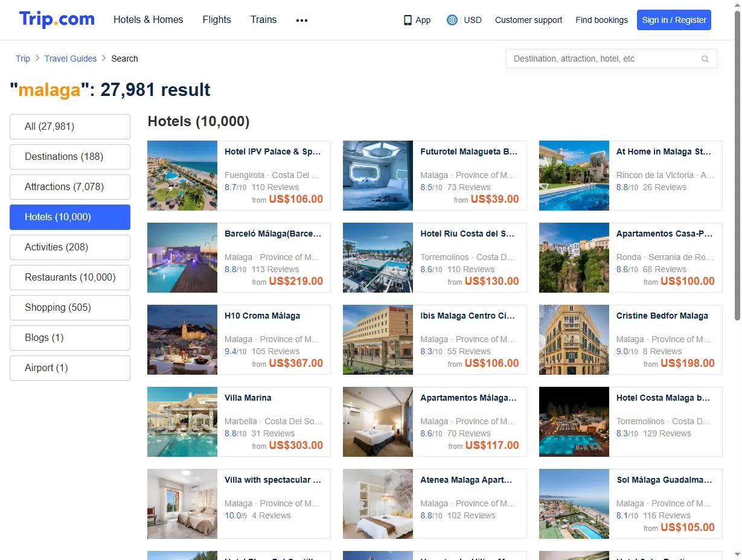Open Villa Marina pool photo
This screenshot has height=560, width=742.
(182, 422)
